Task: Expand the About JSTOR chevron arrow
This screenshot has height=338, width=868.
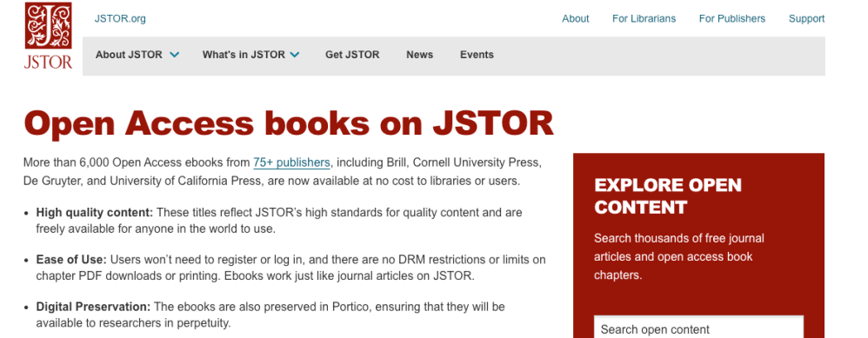Action: point(174,55)
